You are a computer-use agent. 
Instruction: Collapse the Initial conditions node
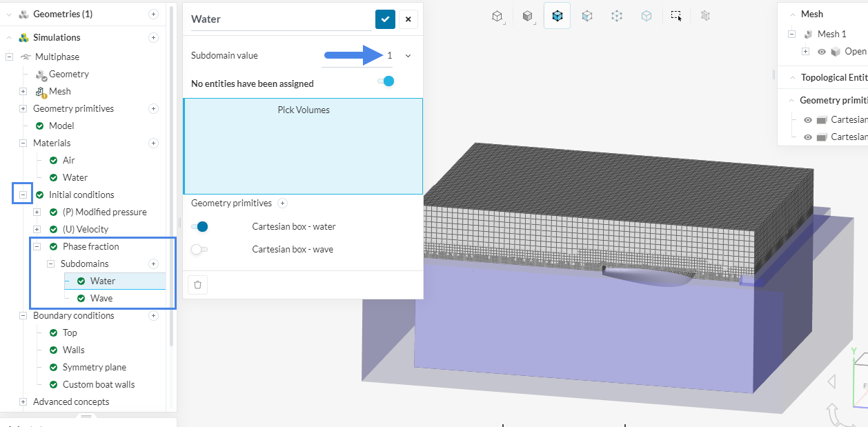23,195
